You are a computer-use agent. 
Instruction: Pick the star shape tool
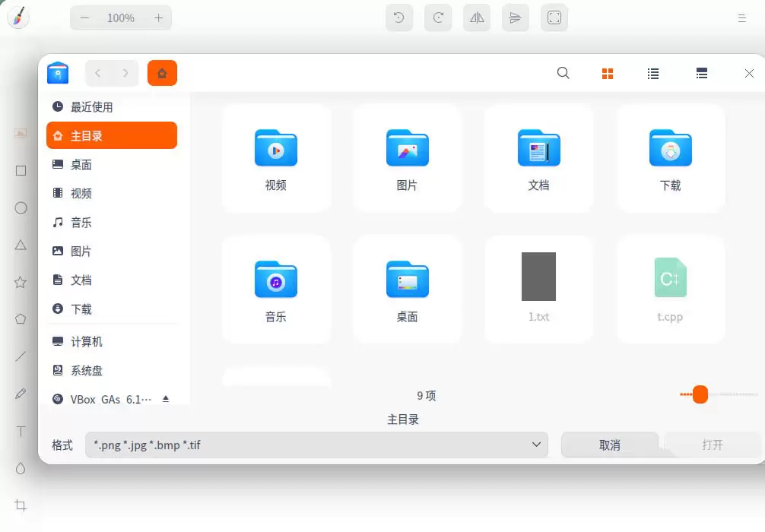pos(21,282)
